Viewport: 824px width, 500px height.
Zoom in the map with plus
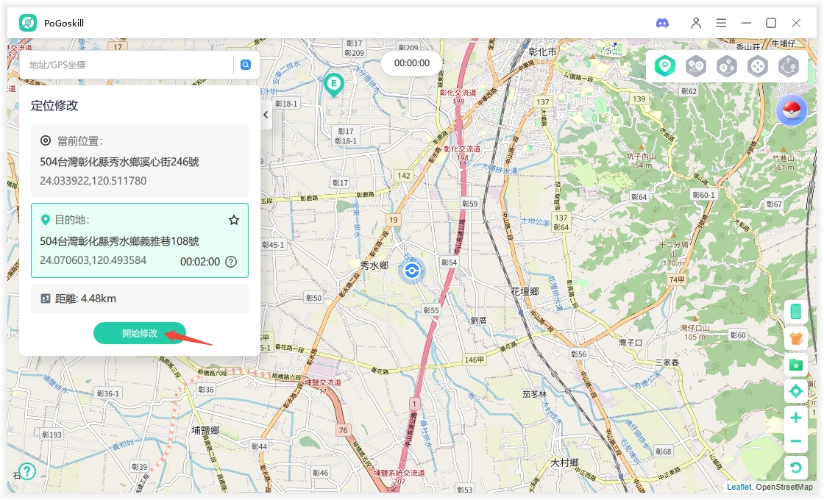795,417
